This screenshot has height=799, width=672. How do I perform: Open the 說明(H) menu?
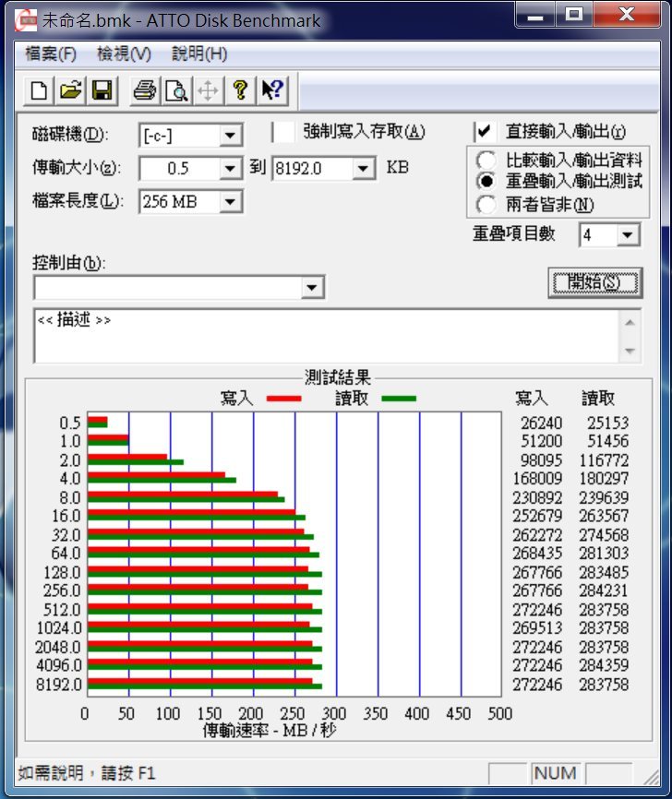point(199,54)
